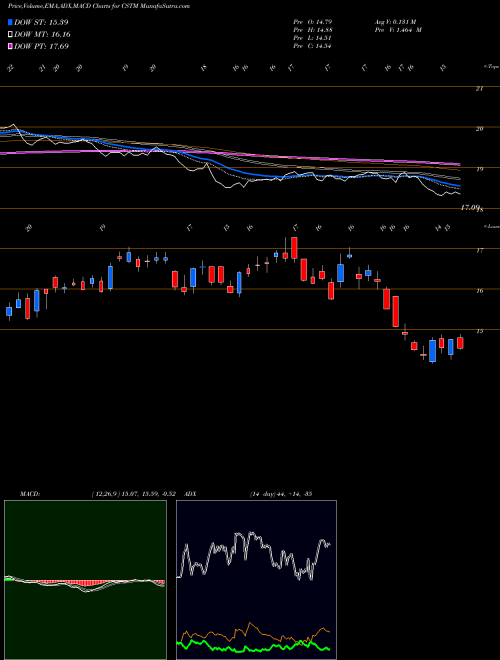This screenshot has width=500, height=660.
Task: Select the 'DOW PT: 17.69' label
Action: tap(41, 46)
